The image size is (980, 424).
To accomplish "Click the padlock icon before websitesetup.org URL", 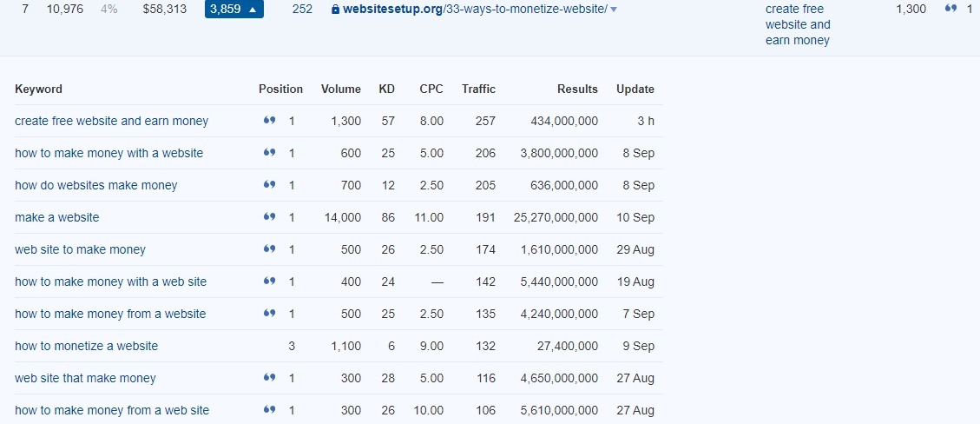I will [x=335, y=10].
